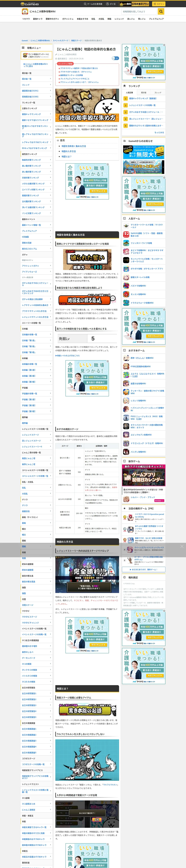Expand the 質問掲示板(31585) sidebar row
Image resolution: width=186 pixels, height=868 pixels.
coord(37,97)
